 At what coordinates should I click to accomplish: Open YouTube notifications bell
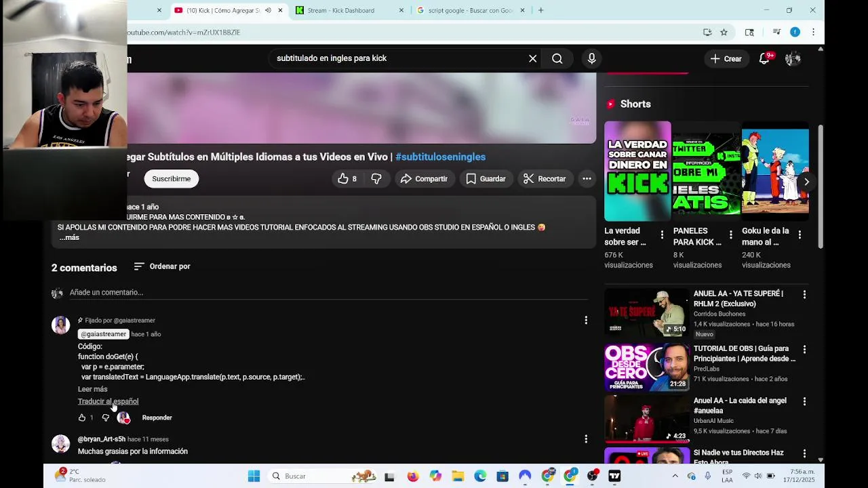pos(764,59)
